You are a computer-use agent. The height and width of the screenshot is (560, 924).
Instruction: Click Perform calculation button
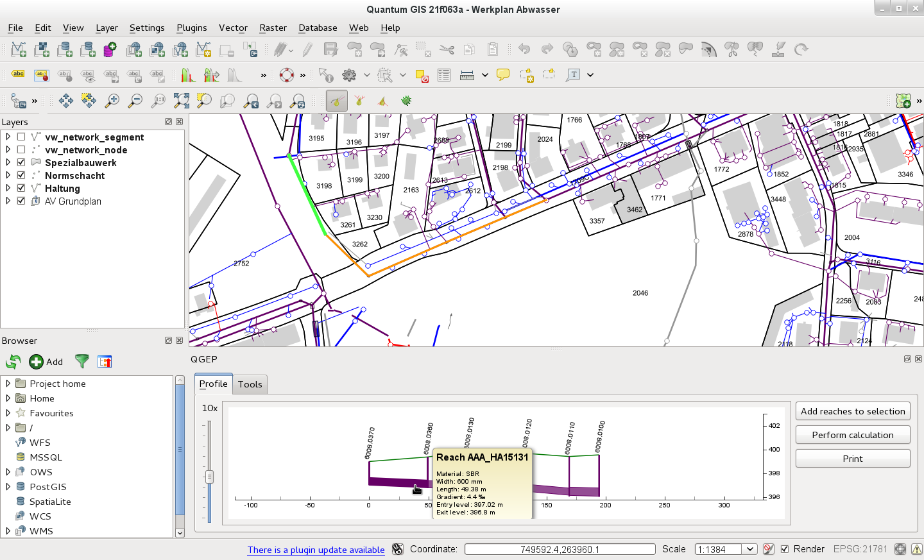click(x=853, y=435)
